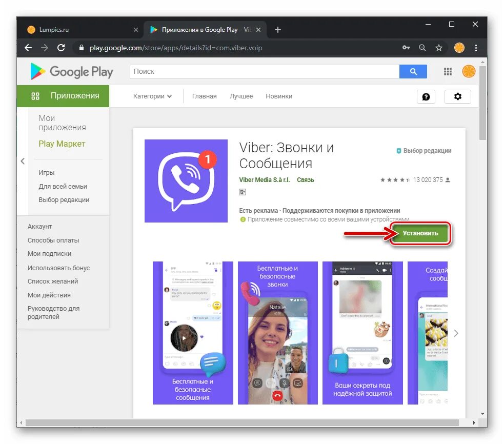Open Для всей семьи in sidebar
This screenshot has height=444, width=504.
63,187
